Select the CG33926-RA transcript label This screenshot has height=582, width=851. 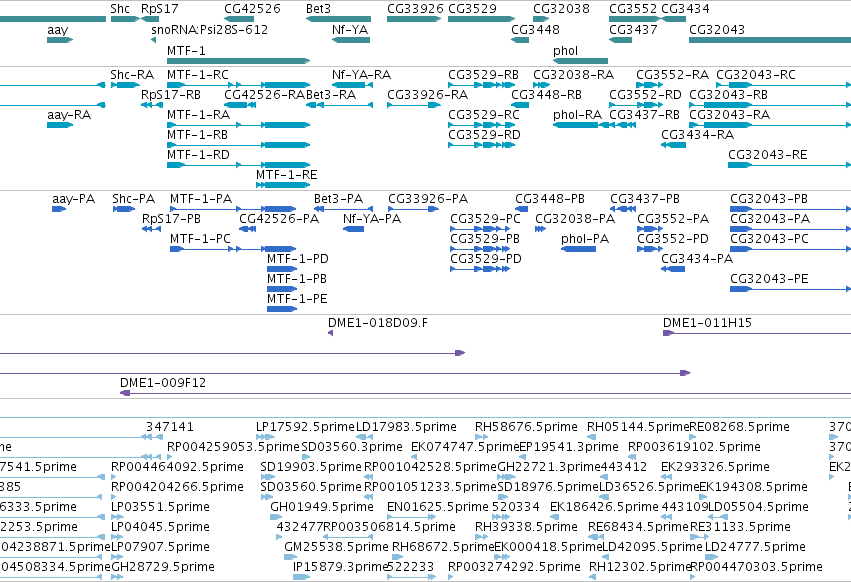[428, 94]
